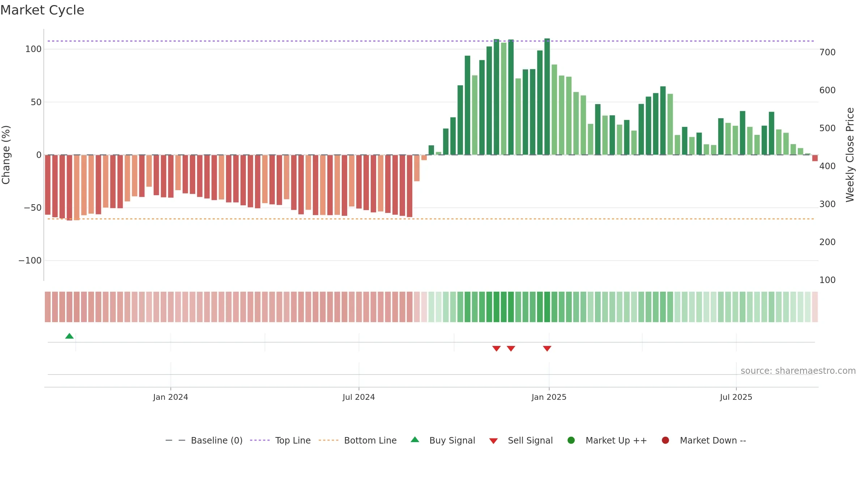Image resolution: width=868 pixels, height=488 pixels.
Task: Click the last red bar at chart's right end
Action: 815,158
